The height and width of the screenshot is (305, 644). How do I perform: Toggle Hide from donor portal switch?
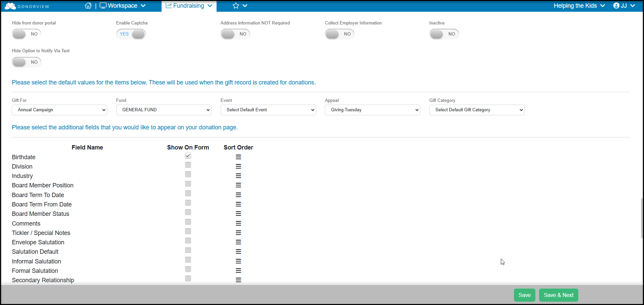point(26,34)
